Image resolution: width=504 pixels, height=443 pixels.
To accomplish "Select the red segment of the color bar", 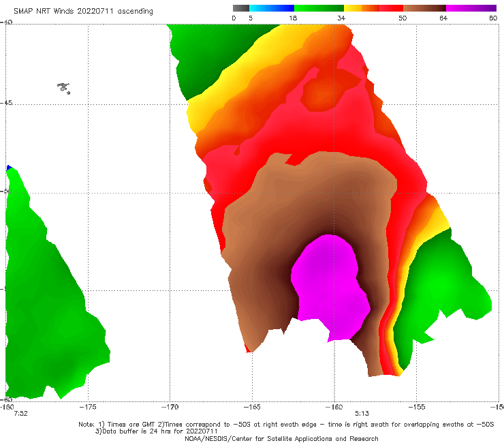I will [x=391, y=8].
